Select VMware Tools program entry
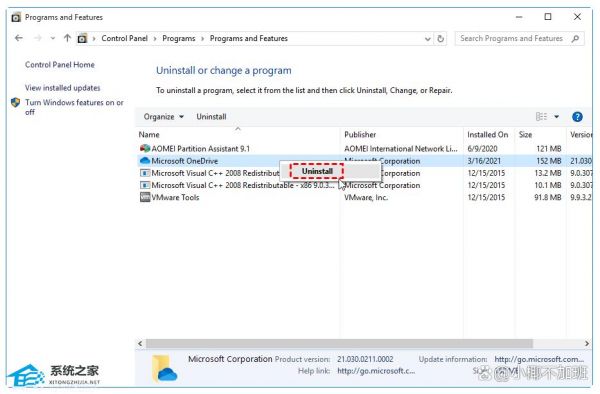This screenshot has width=600, height=394. tap(175, 197)
